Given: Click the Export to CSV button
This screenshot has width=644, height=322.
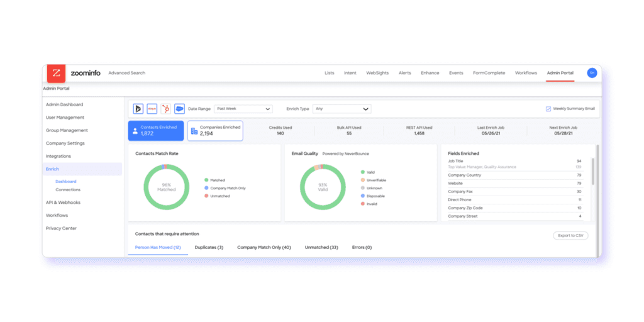Looking at the screenshot, I should (x=570, y=236).
